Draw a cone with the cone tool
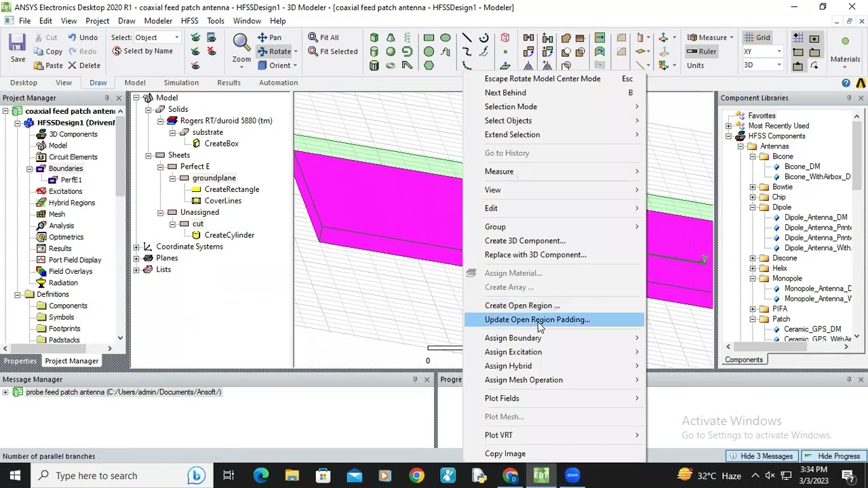Viewport: 868px width, 488px height. (x=391, y=37)
